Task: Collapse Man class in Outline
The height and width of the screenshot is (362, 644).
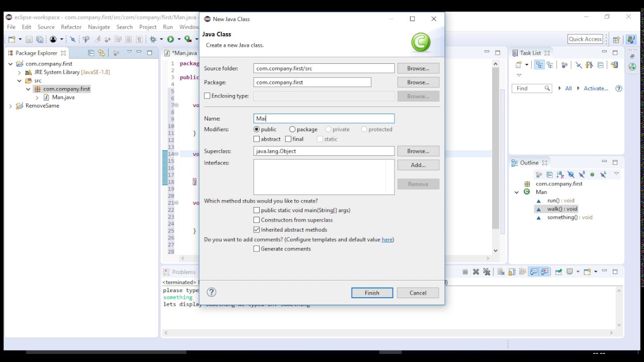Action: click(517, 192)
